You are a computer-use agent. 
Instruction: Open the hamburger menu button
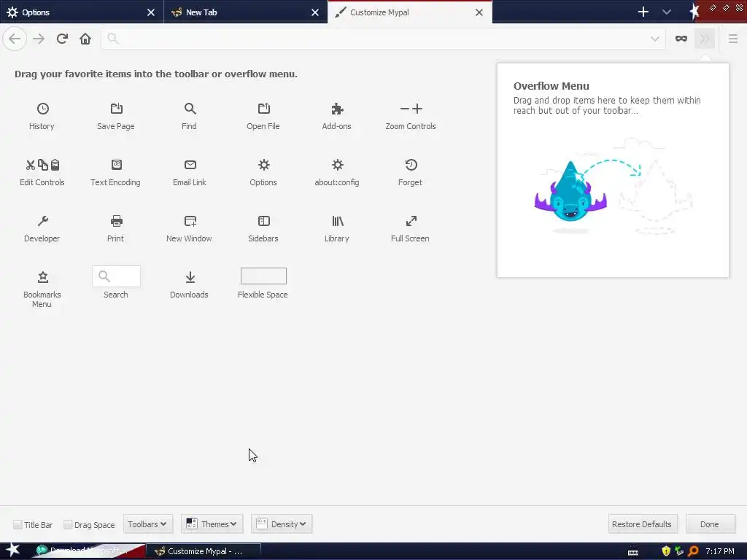pyautogui.click(x=733, y=39)
